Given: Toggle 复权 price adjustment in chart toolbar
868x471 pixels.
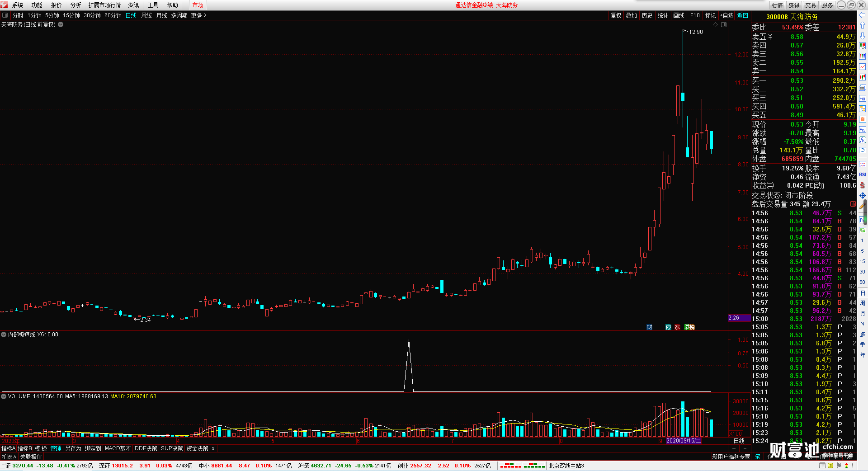Looking at the screenshot, I should [x=616, y=15].
